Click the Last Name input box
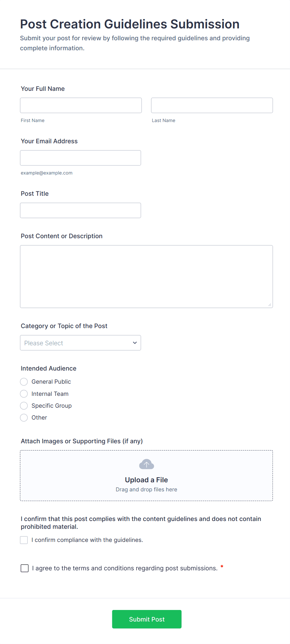Viewport: 290px width, 644px height. pos(212,105)
